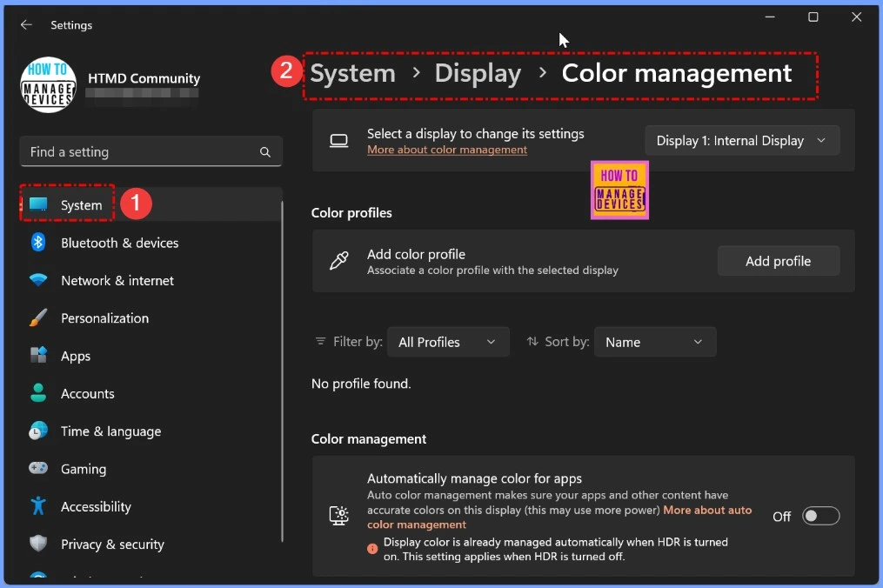Click the Find a setting search box
The width and height of the screenshot is (883, 588).
(x=151, y=151)
